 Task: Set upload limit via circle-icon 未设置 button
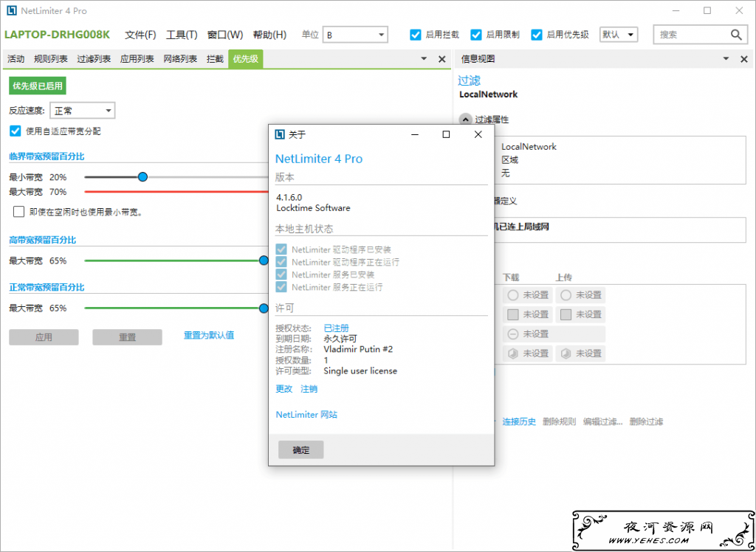[580, 295]
